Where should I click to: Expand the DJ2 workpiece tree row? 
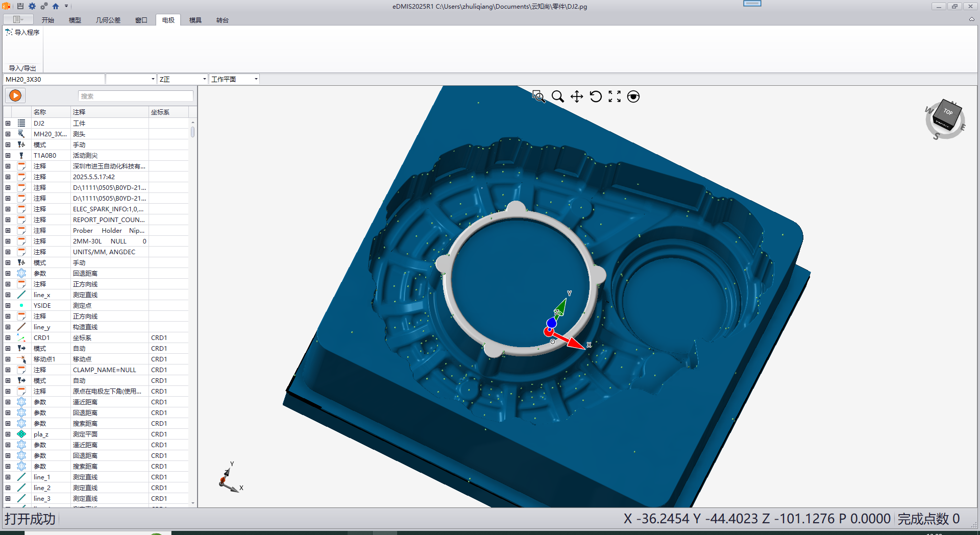[8, 123]
